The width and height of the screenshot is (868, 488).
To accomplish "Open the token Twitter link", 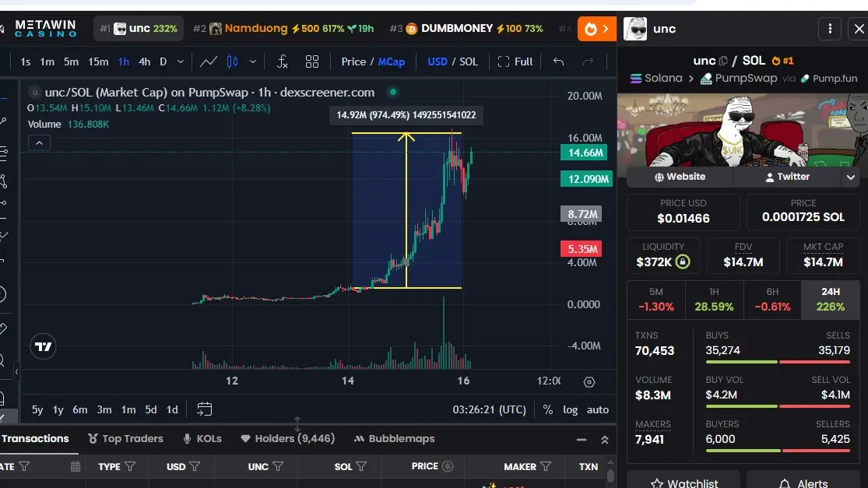I will [787, 177].
